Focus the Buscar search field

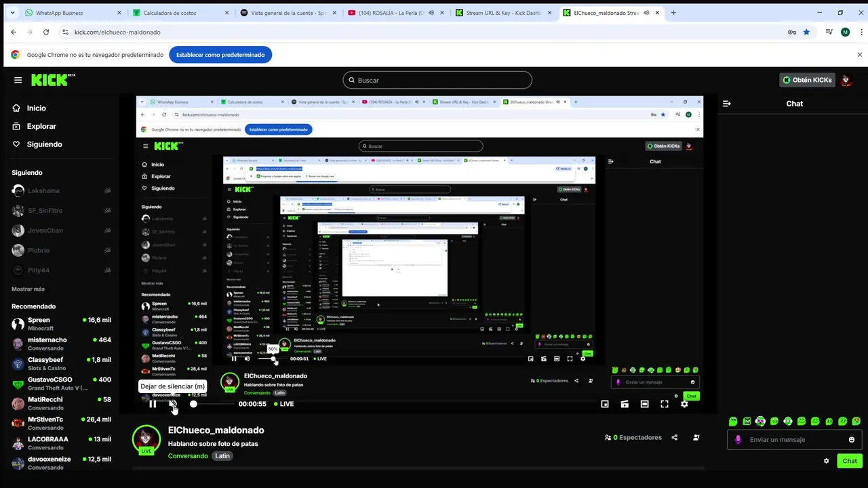point(437,80)
